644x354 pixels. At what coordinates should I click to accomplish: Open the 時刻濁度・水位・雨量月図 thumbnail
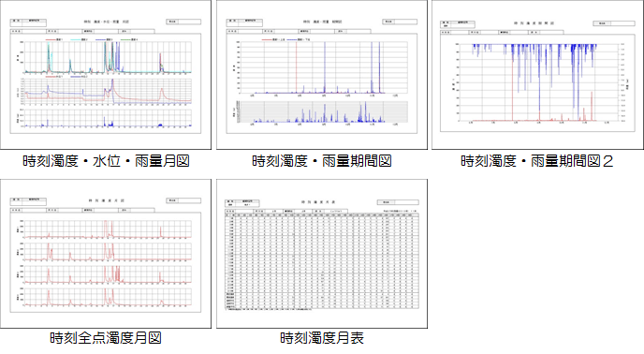[106, 74]
